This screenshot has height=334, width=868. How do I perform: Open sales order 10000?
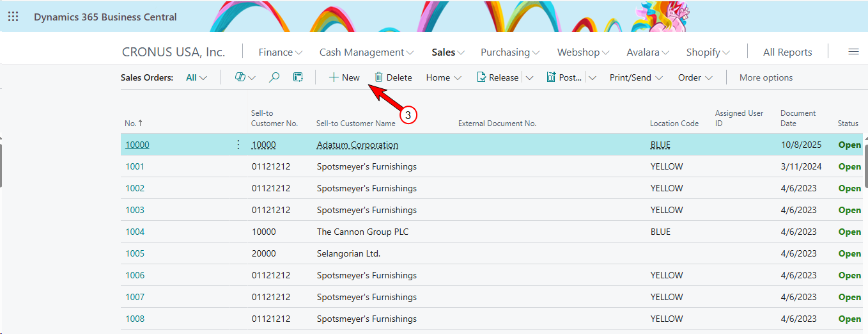pos(137,145)
